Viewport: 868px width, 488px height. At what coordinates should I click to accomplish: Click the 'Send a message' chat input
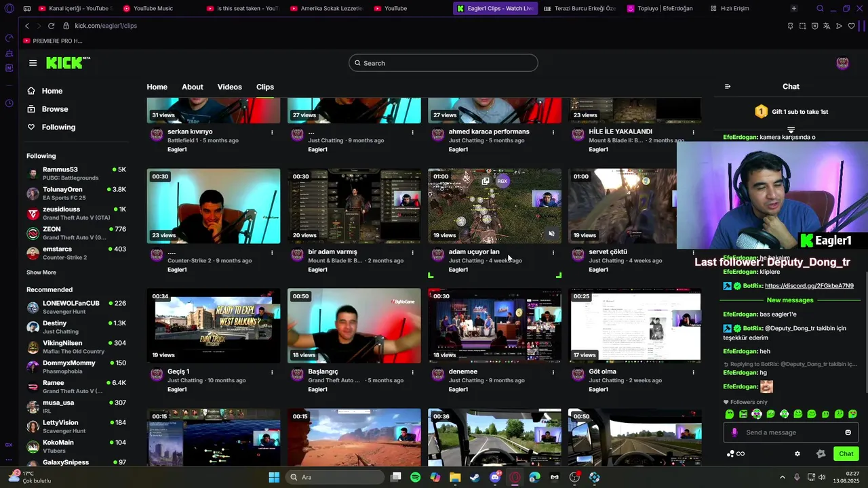[790, 432]
